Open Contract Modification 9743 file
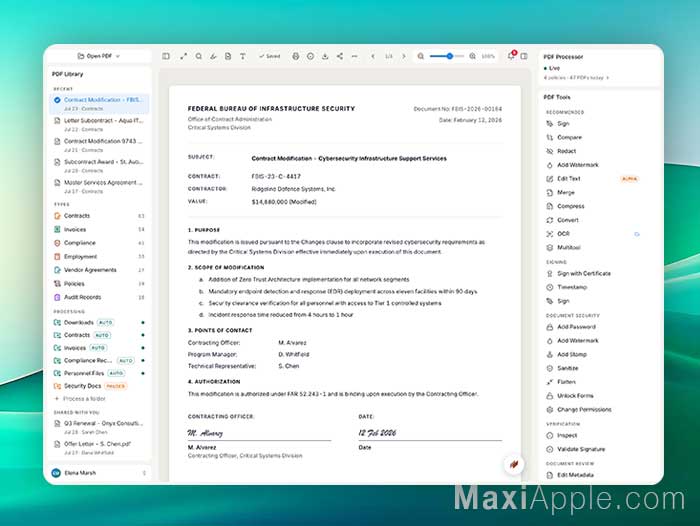 (x=99, y=145)
